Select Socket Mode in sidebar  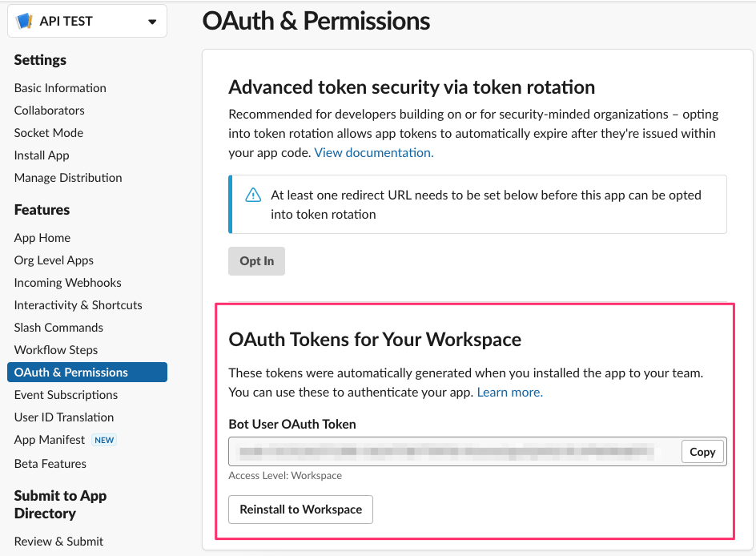coord(49,133)
